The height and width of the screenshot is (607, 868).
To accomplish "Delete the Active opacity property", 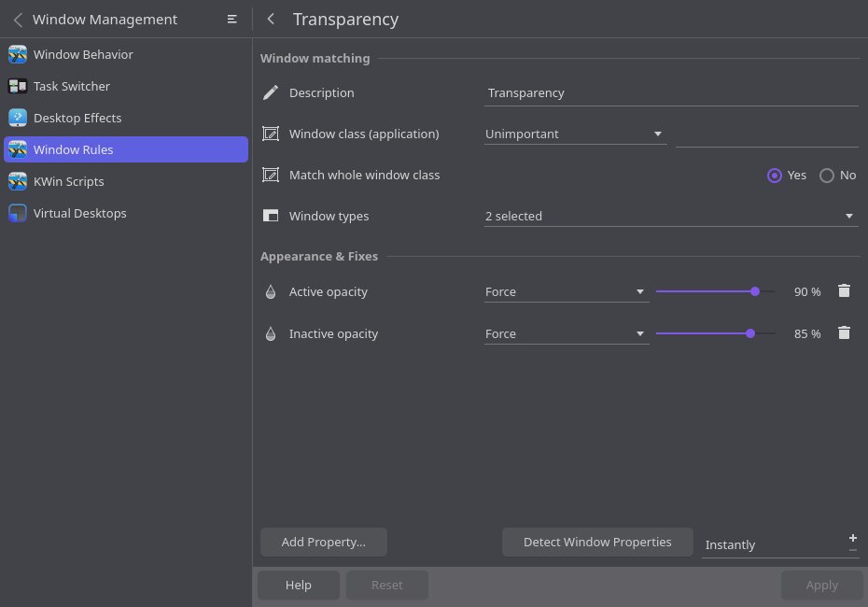I will click(x=844, y=291).
